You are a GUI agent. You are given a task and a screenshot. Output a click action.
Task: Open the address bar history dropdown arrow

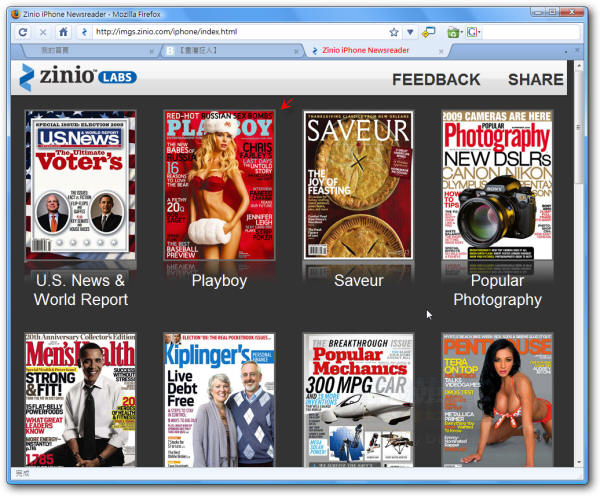tap(410, 32)
